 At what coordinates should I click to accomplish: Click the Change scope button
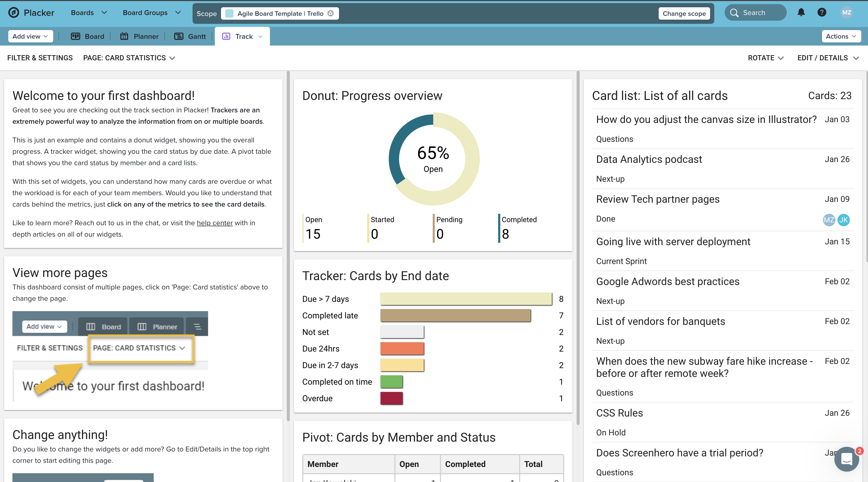click(x=684, y=14)
